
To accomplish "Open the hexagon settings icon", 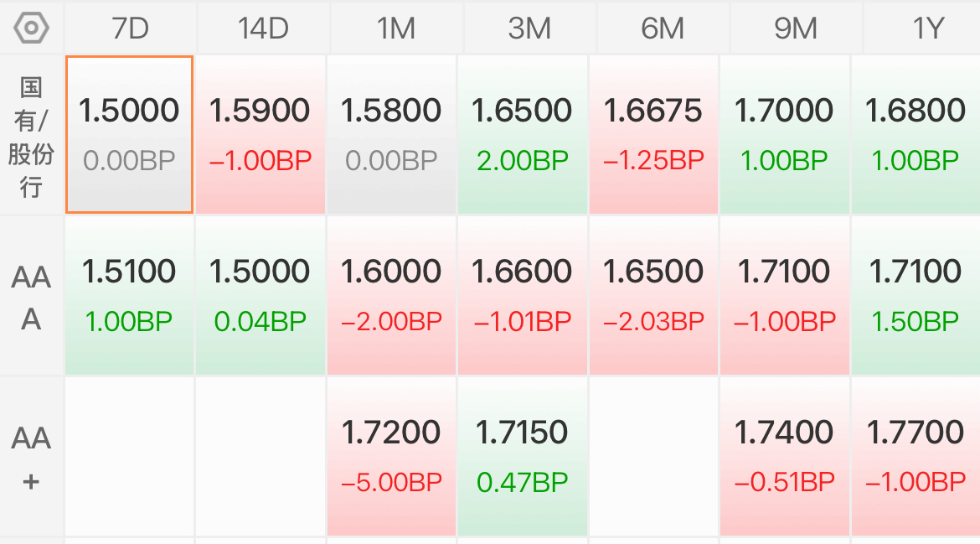I will 31,28.
